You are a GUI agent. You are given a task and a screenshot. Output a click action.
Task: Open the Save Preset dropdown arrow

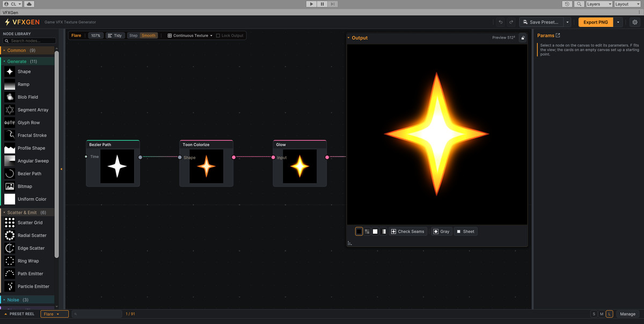coord(567,22)
